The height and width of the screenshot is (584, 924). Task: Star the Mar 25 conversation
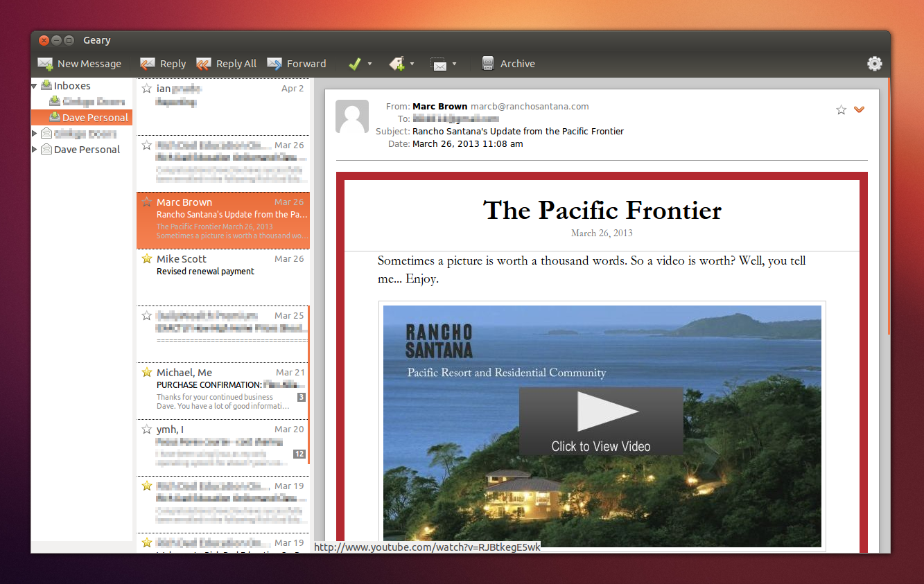click(147, 316)
